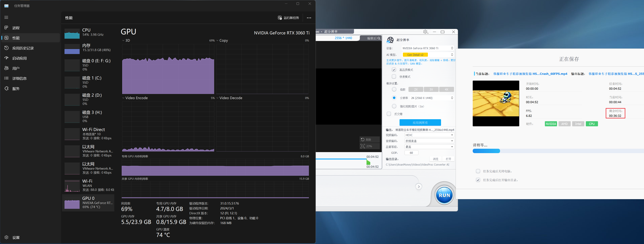Click the 超分辨率 film reel icon
Screen dimensions: 644x244
[390, 40]
